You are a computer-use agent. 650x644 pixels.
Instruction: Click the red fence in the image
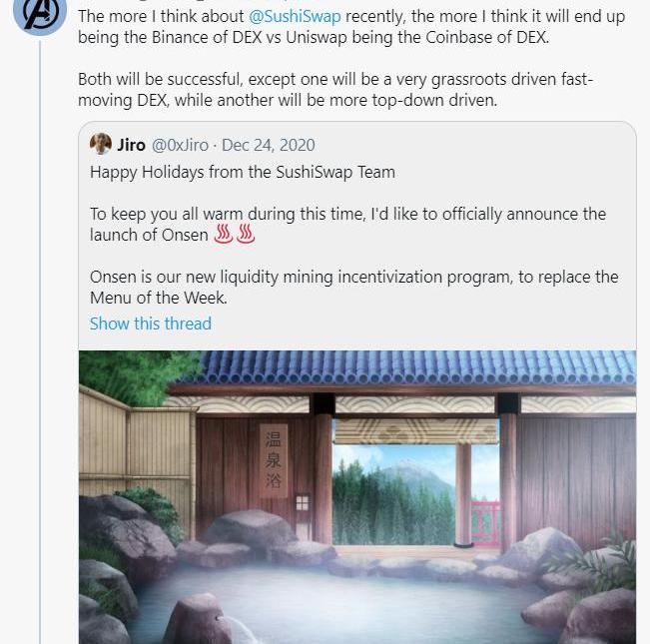[x=486, y=522]
